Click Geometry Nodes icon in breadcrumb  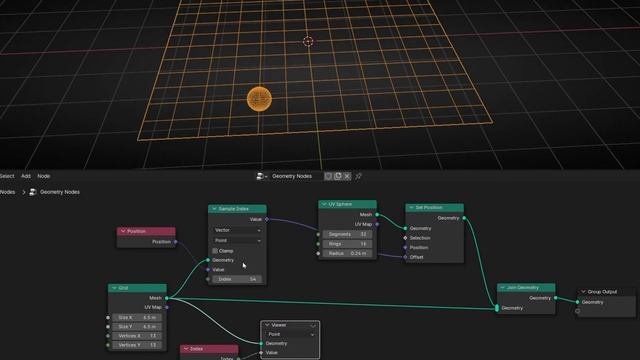[33, 192]
